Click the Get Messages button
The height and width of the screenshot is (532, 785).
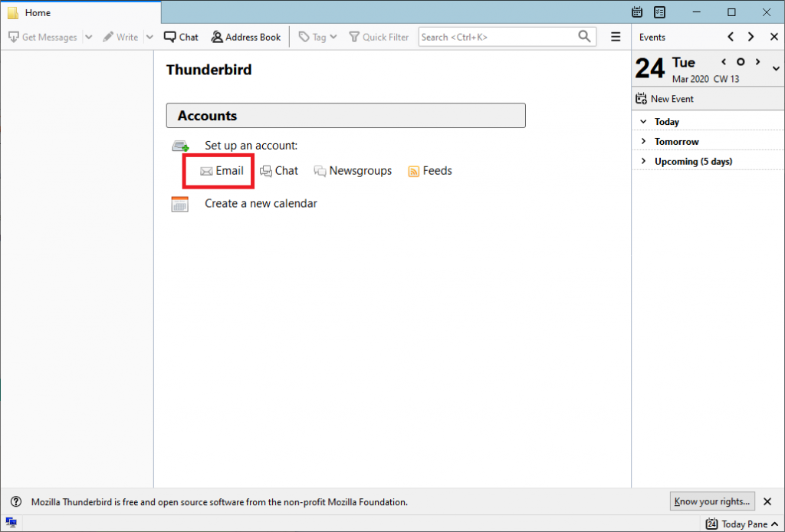click(43, 37)
